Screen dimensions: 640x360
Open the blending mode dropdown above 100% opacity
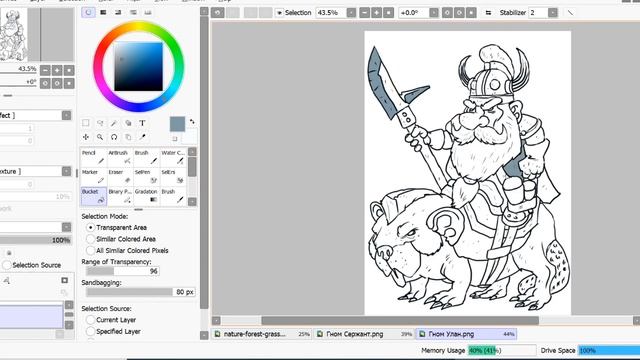point(67,227)
